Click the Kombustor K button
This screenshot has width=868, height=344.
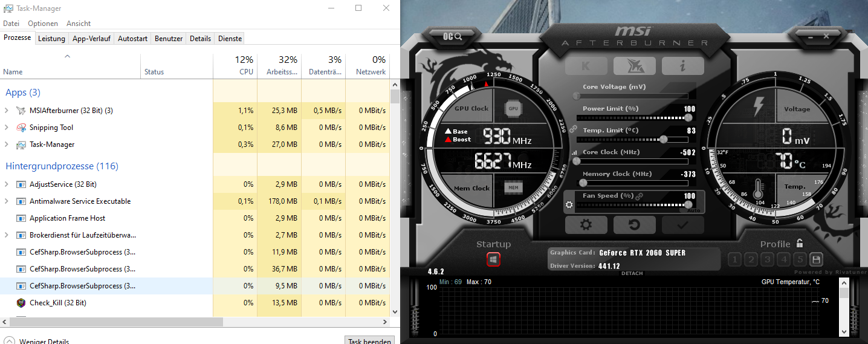coord(586,66)
